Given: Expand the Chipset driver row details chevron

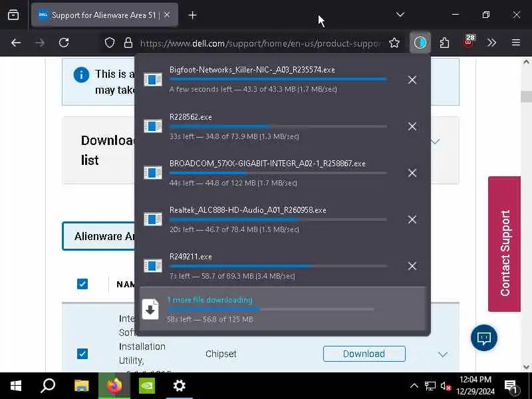Looking at the screenshot, I should [442, 354].
